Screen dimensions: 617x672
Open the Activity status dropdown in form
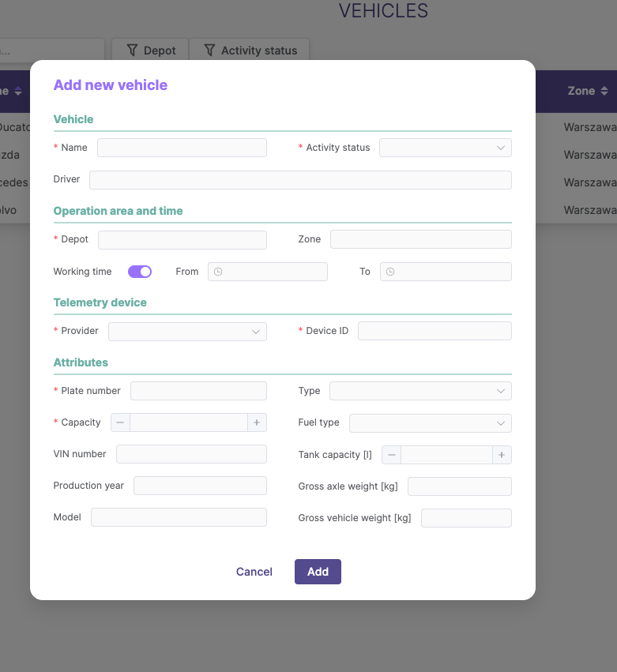445,148
